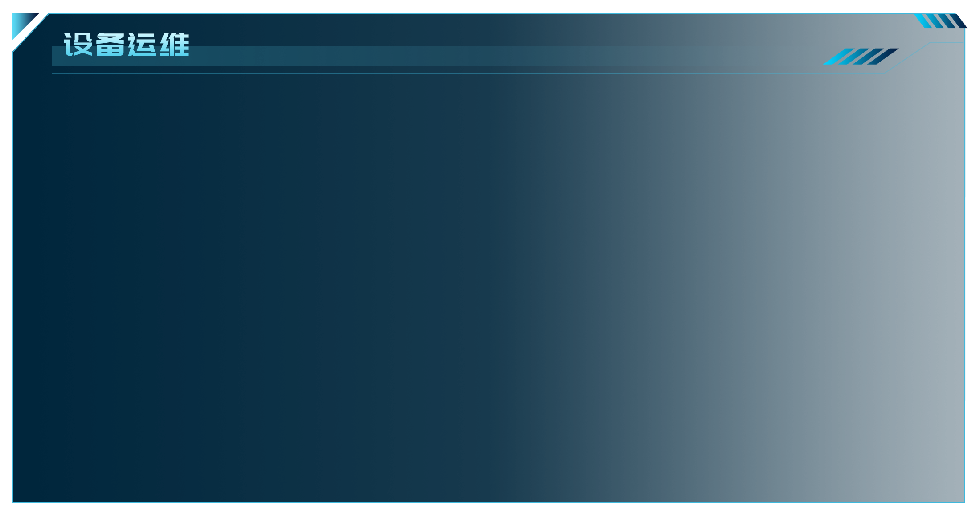Click the darkest stripe of top-right corner ornament
Screen dimensions: 980x517
pyautogui.click(x=958, y=21)
